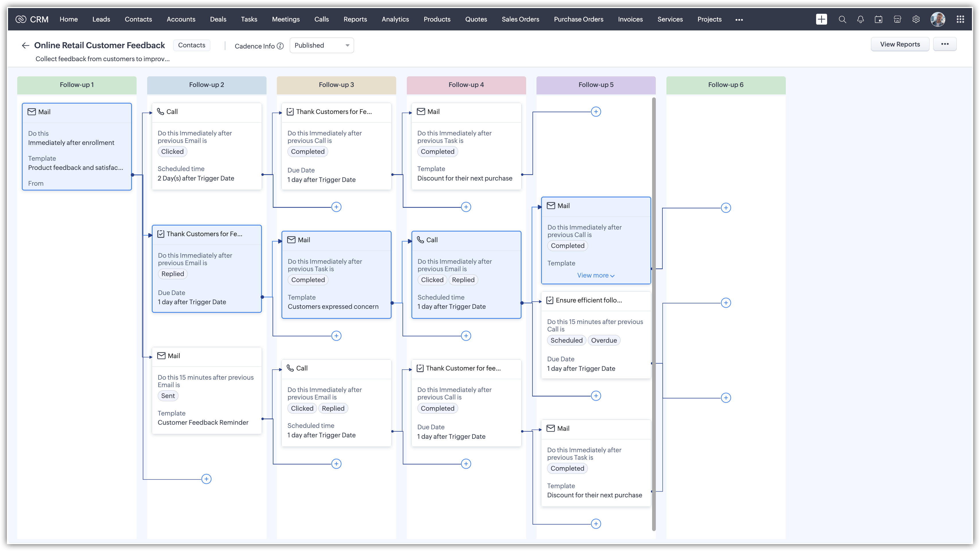
Task: Open the Cadence Info tooltip icon
Action: [280, 46]
